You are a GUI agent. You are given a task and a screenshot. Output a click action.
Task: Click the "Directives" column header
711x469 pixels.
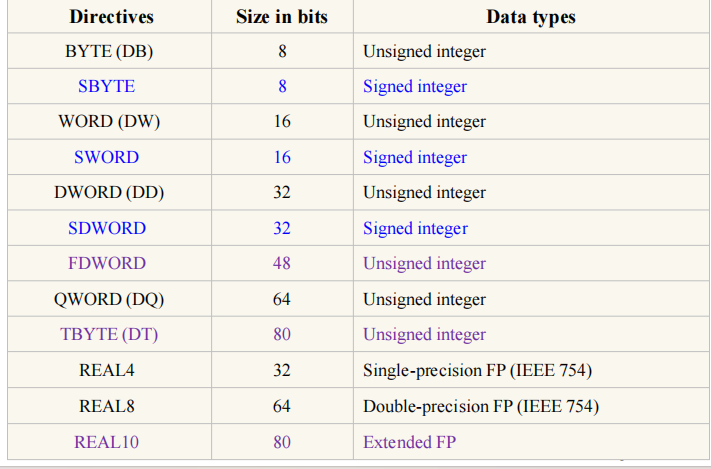109,17
